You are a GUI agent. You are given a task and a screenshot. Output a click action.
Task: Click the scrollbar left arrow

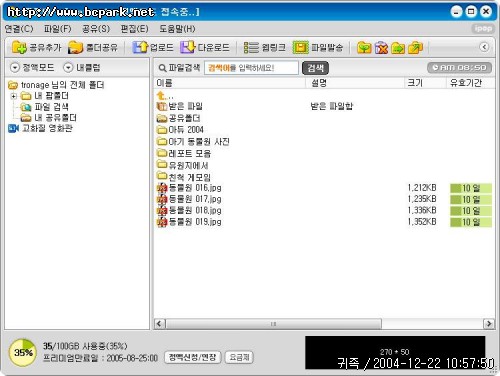point(160,324)
